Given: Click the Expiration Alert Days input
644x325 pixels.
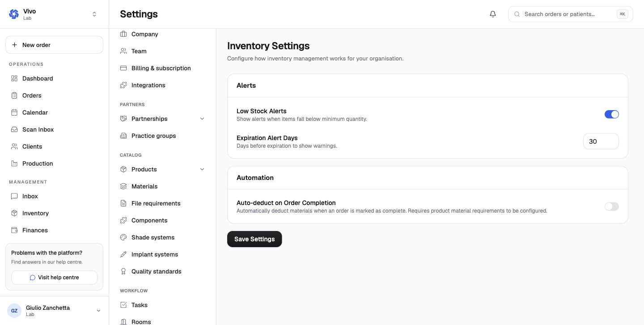Looking at the screenshot, I should coord(601,141).
